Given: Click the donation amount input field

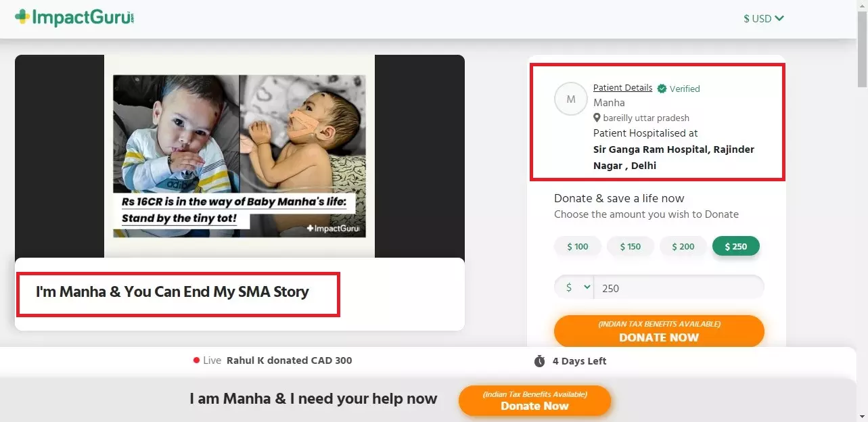Looking at the screenshot, I should point(679,287).
